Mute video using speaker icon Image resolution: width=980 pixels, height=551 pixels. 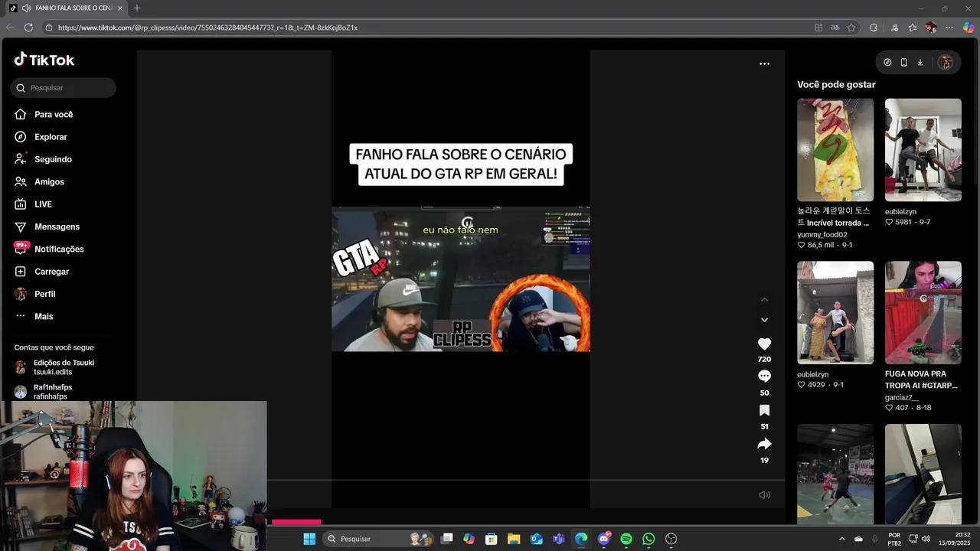[764, 495]
